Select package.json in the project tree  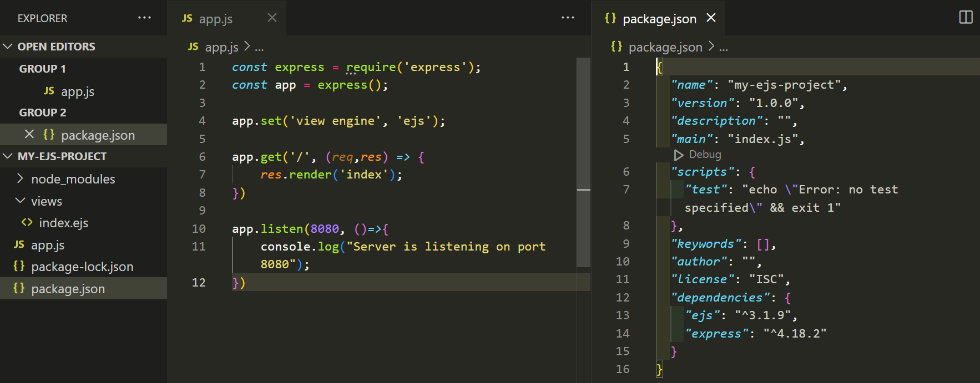[83, 288]
